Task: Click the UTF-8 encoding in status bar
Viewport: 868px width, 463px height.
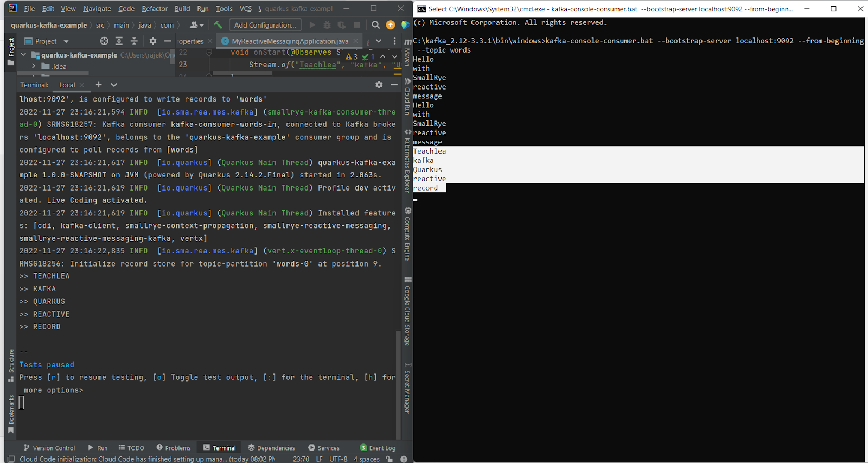Action: coord(339,459)
